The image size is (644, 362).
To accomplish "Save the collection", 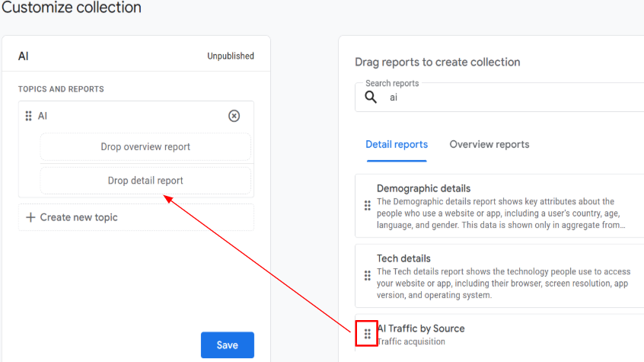I will click(x=227, y=344).
